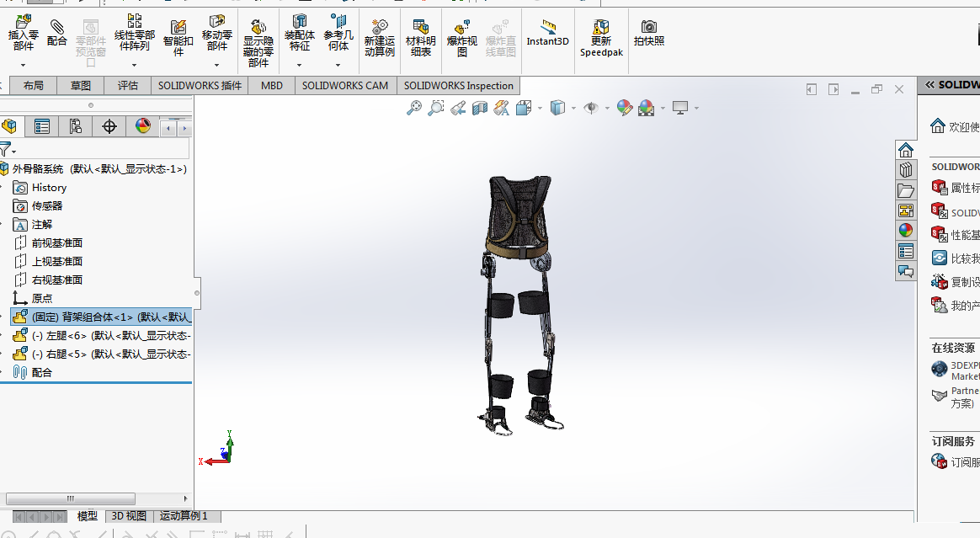Select 传感器 sensors tree item
This screenshot has height=538, width=980.
coord(47,206)
